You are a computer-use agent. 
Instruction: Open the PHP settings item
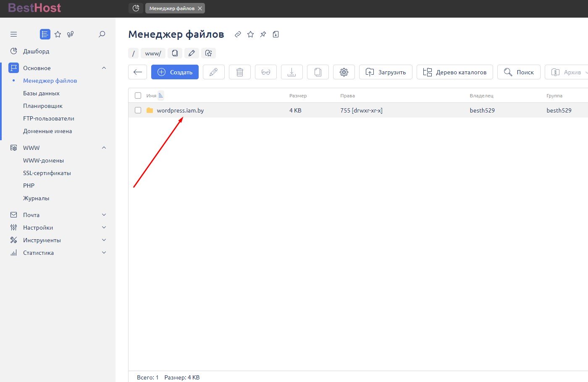pos(29,186)
